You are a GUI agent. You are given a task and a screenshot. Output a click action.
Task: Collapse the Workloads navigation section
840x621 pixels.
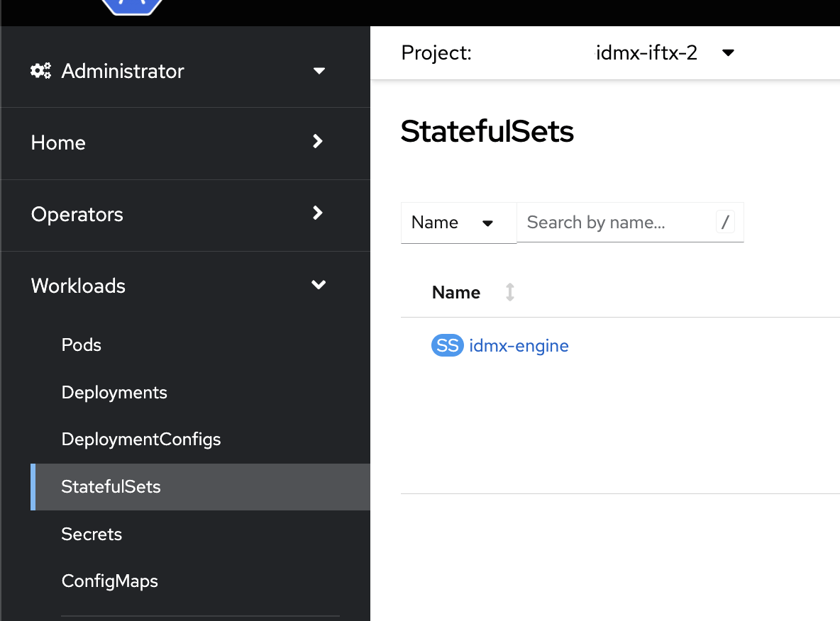pos(185,286)
